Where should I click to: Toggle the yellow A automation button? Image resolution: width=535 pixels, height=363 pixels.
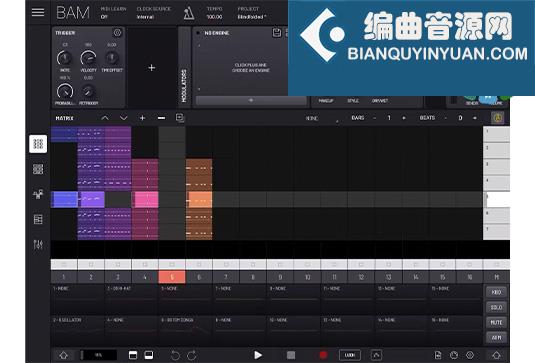click(497, 118)
